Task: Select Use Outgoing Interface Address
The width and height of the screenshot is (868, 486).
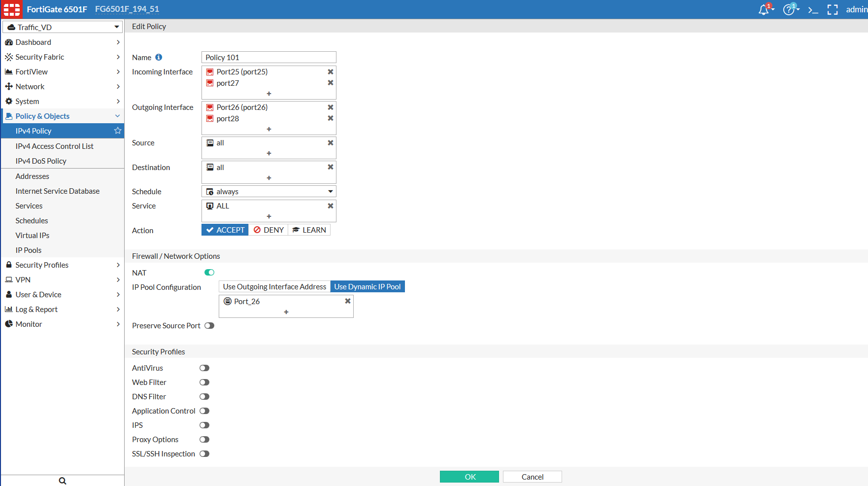Action: (274, 286)
